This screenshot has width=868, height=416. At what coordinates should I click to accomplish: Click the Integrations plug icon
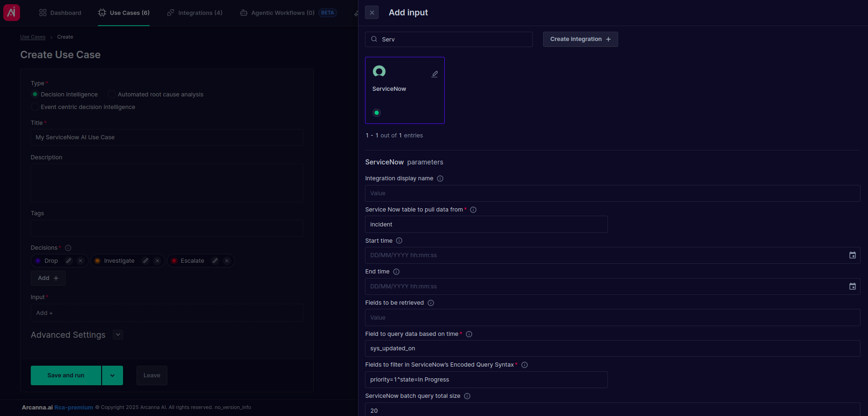[171, 13]
